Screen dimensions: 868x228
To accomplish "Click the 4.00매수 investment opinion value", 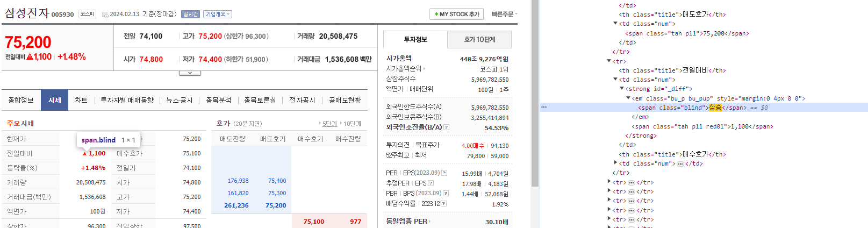I will click(473, 146).
